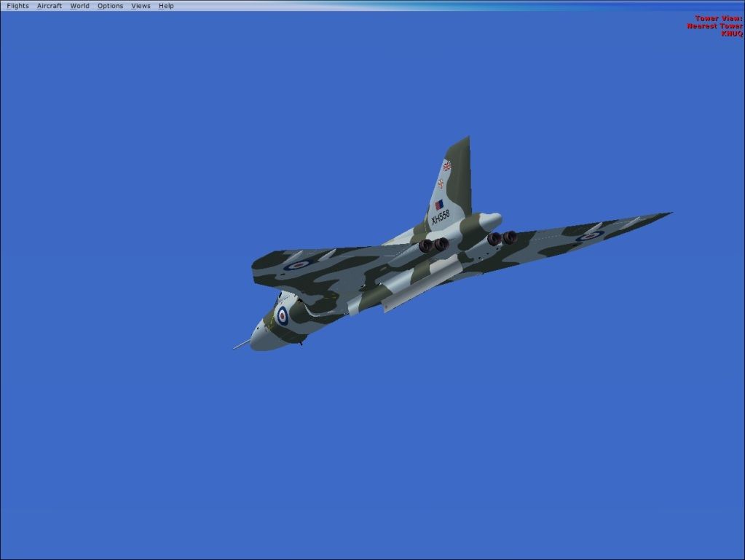The height and width of the screenshot is (560, 745).
Task: Click the roundel on the right wing
Action: click(x=590, y=236)
